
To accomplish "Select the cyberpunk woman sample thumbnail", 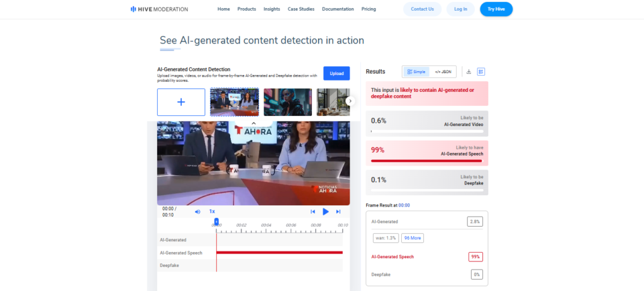I will [287, 102].
